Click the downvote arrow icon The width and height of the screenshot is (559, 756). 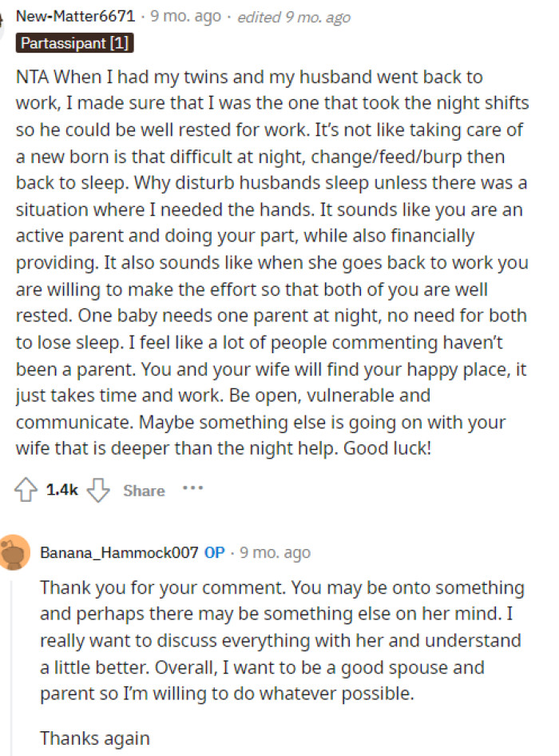[97, 491]
